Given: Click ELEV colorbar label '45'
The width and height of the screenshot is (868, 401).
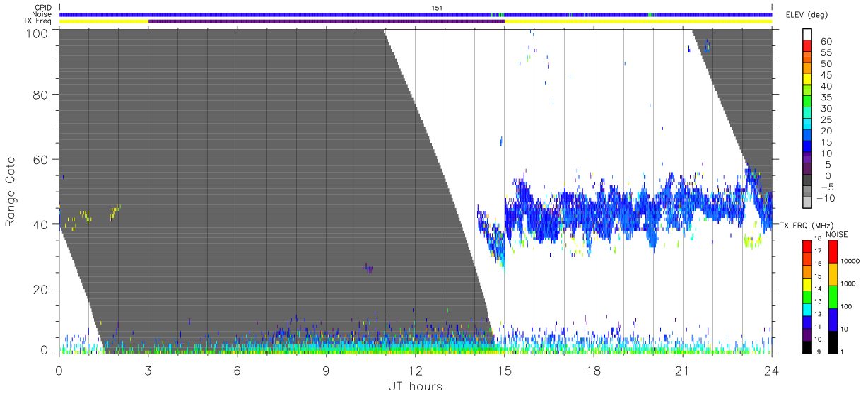Looking at the screenshot, I should coord(826,75).
